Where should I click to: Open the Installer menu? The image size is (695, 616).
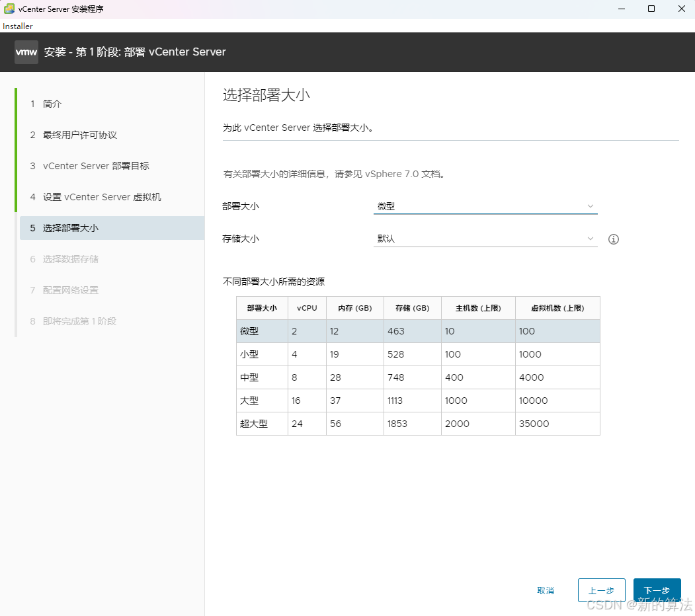[x=18, y=26]
